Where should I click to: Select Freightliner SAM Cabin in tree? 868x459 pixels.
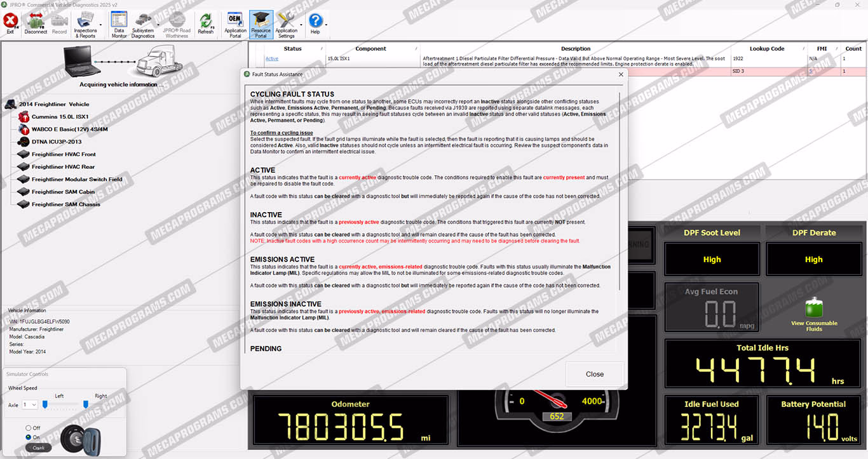[64, 192]
